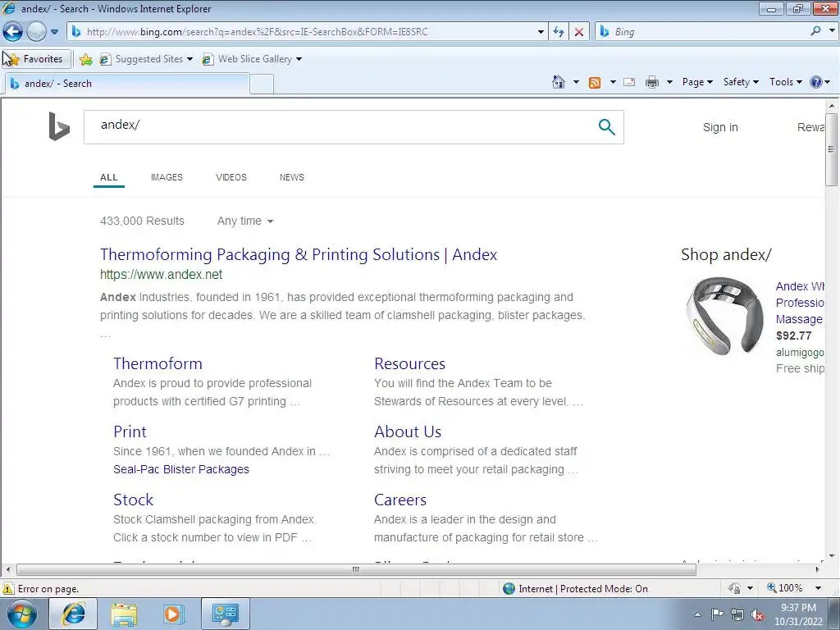Open the recent pages dropdown arrow

coord(54,32)
